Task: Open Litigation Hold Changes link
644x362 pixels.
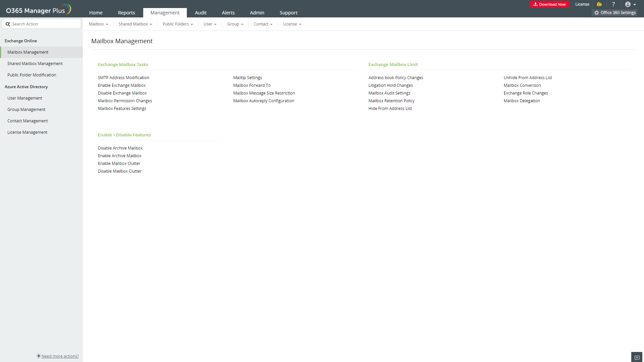Action: point(390,85)
